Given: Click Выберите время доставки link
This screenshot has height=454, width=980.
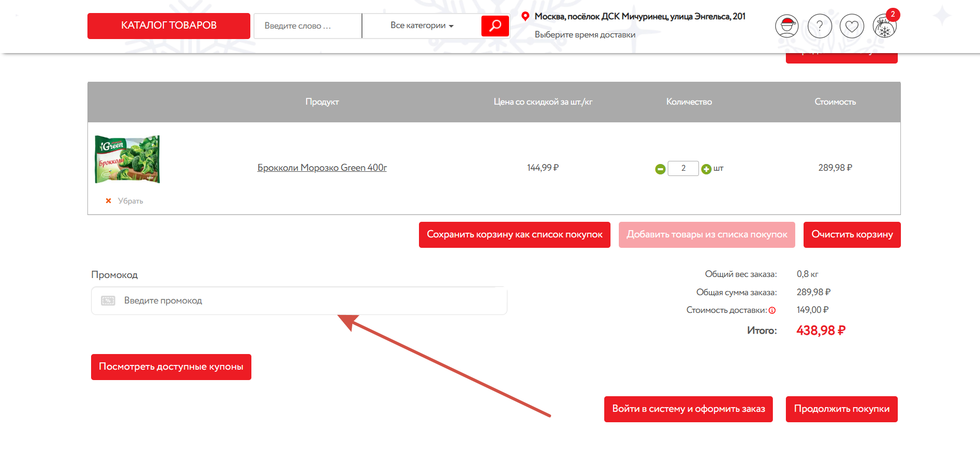Looking at the screenshot, I should [585, 35].
